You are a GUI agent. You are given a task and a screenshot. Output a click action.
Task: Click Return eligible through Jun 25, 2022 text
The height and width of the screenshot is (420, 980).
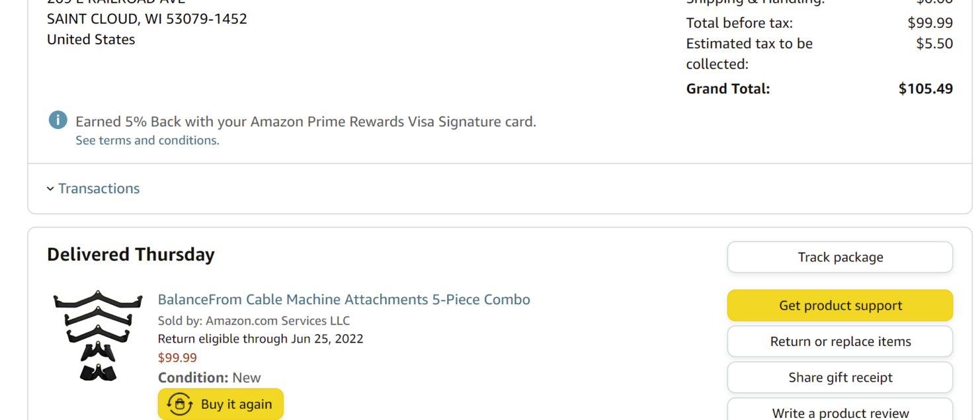pyautogui.click(x=261, y=339)
